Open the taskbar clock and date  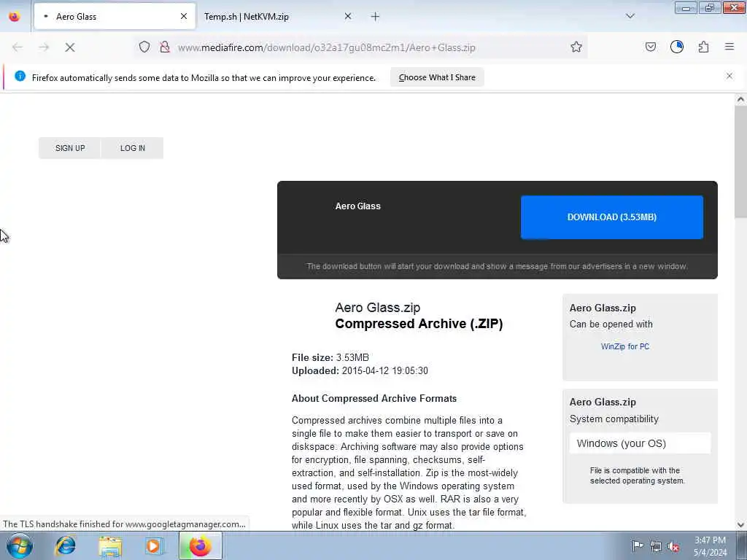tap(710, 546)
